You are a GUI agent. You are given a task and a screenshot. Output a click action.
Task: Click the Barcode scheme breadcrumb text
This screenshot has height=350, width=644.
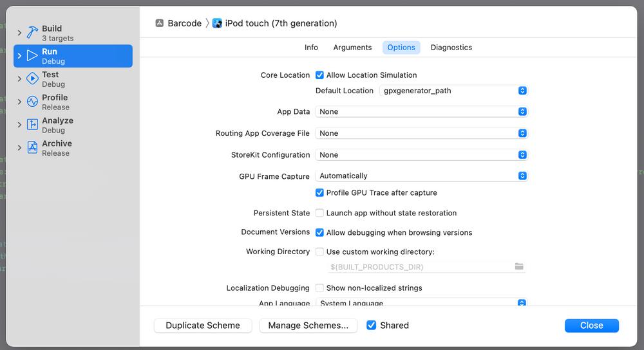(x=184, y=23)
